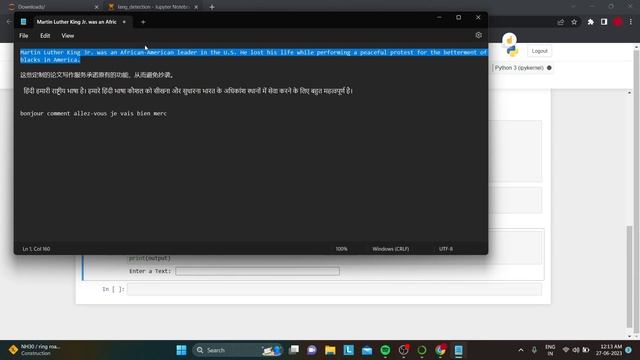This screenshot has height=360, width=640.
Task: Open Spotify from taskbar
Action: [385, 350]
